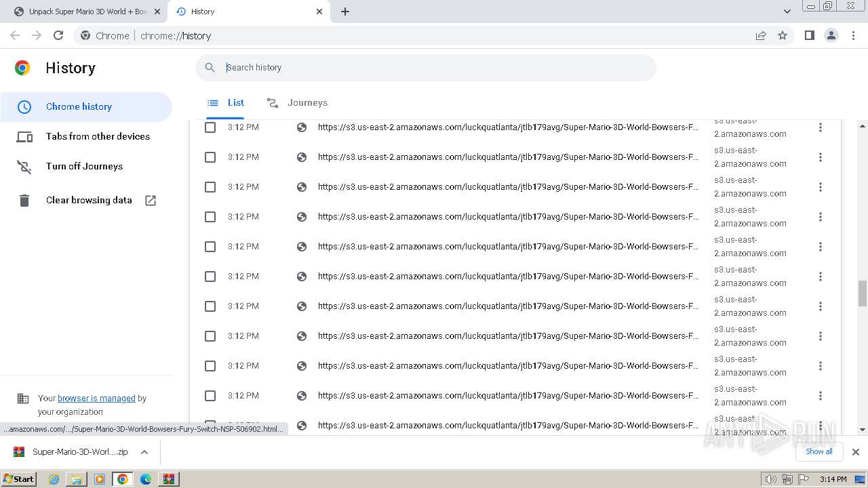Image resolution: width=868 pixels, height=488 pixels.
Task: View site information Chrome icon in address bar
Action: (85, 36)
